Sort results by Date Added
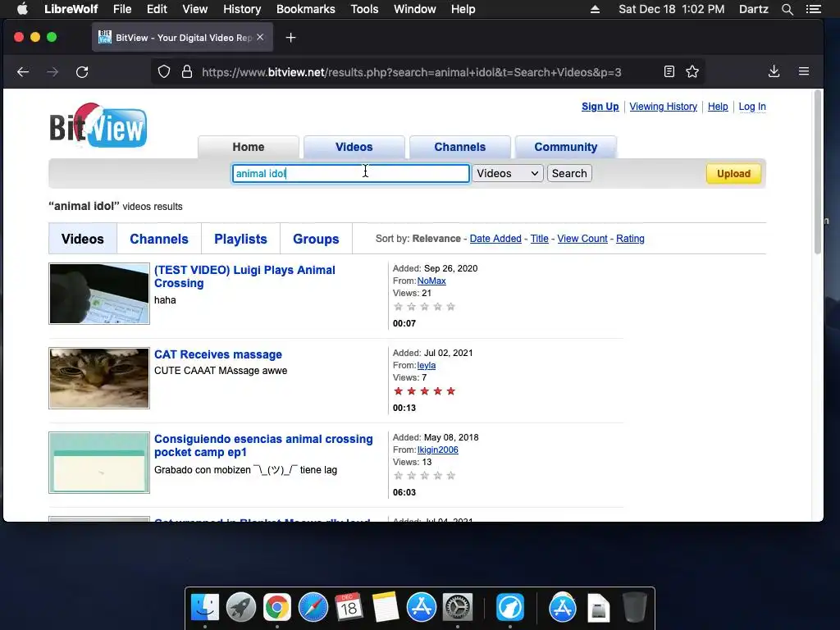840x630 pixels. tap(495, 239)
